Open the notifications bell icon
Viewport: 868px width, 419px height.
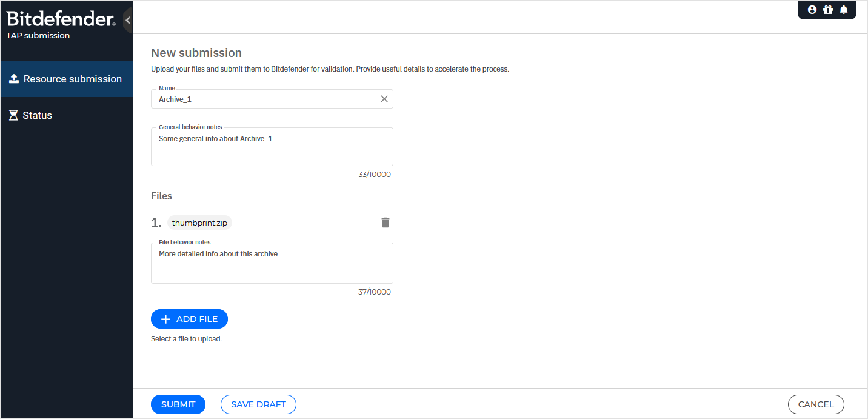(844, 10)
